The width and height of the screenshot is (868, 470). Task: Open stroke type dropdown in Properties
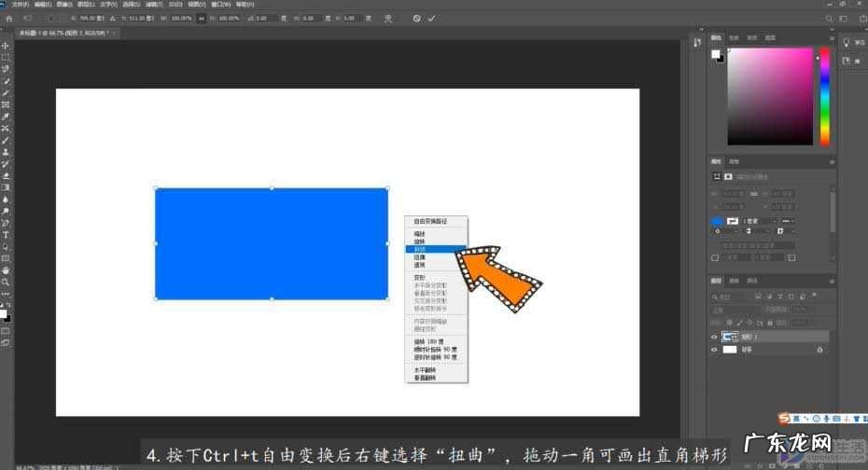tap(788, 221)
